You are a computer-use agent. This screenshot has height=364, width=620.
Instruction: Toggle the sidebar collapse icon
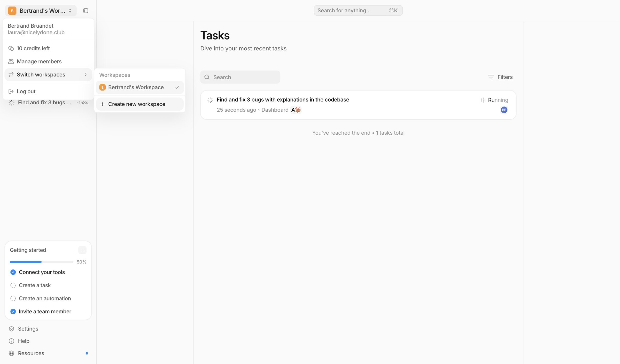[86, 11]
